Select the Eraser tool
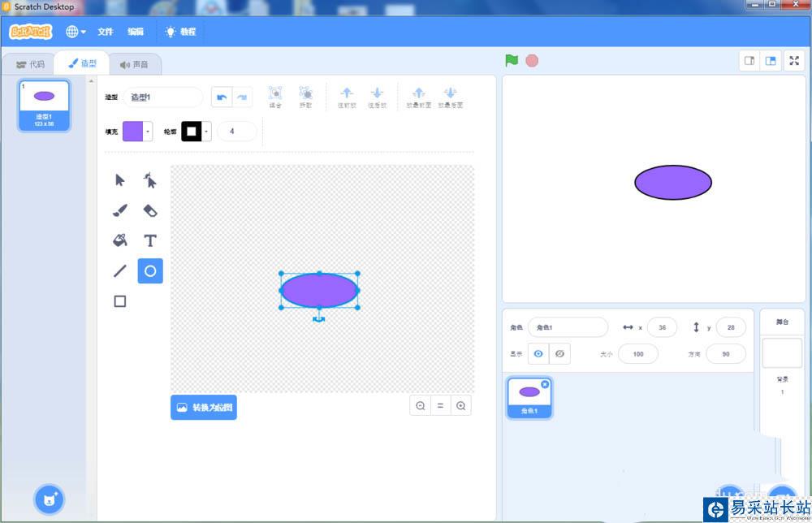 (149, 210)
